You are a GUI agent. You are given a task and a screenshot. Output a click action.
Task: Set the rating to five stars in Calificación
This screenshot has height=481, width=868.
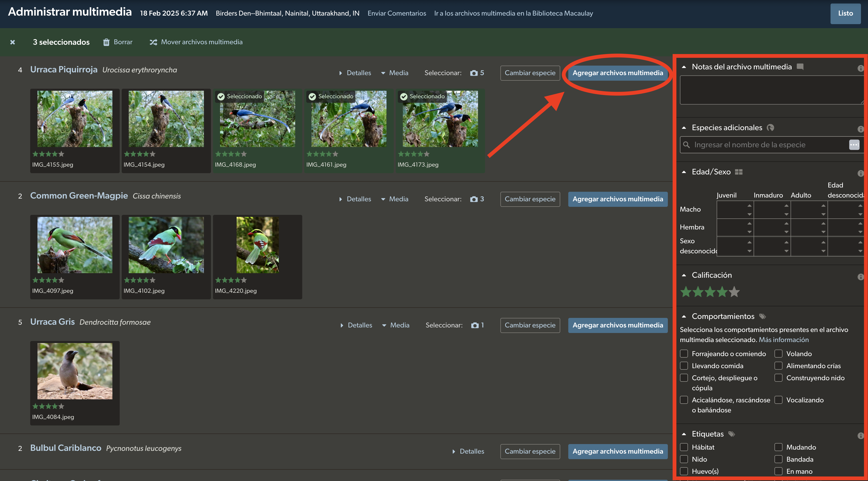pyautogui.click(x=734, y=292)
